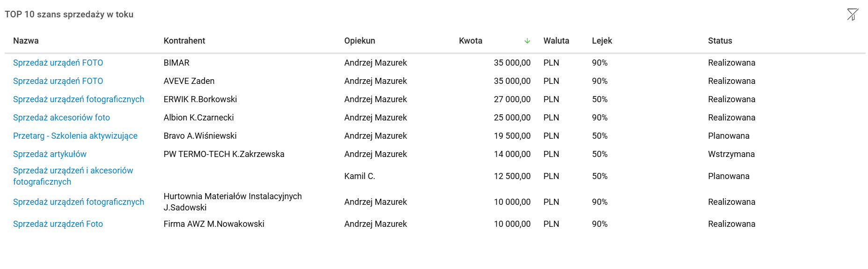Open Sprzedaż artykułów link
Screen dimensions: 868x269
(50, 154)
